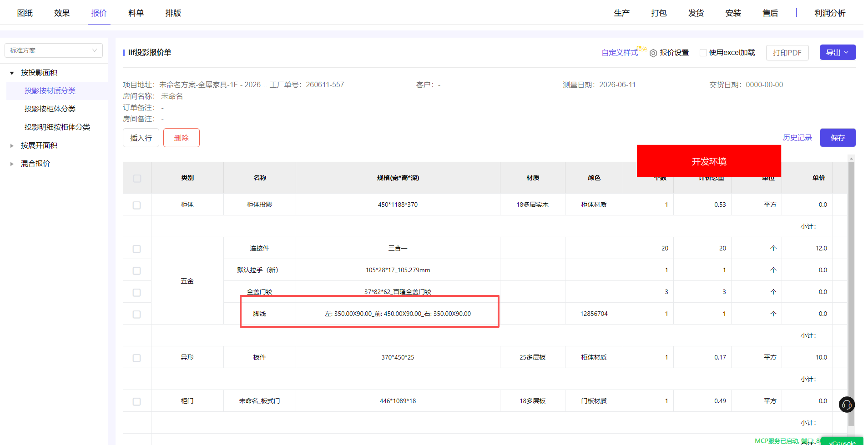This screenshot has width=868, height=445.
Task: Check the 脚线 row checkbox
Action: [x=136, y=314]
